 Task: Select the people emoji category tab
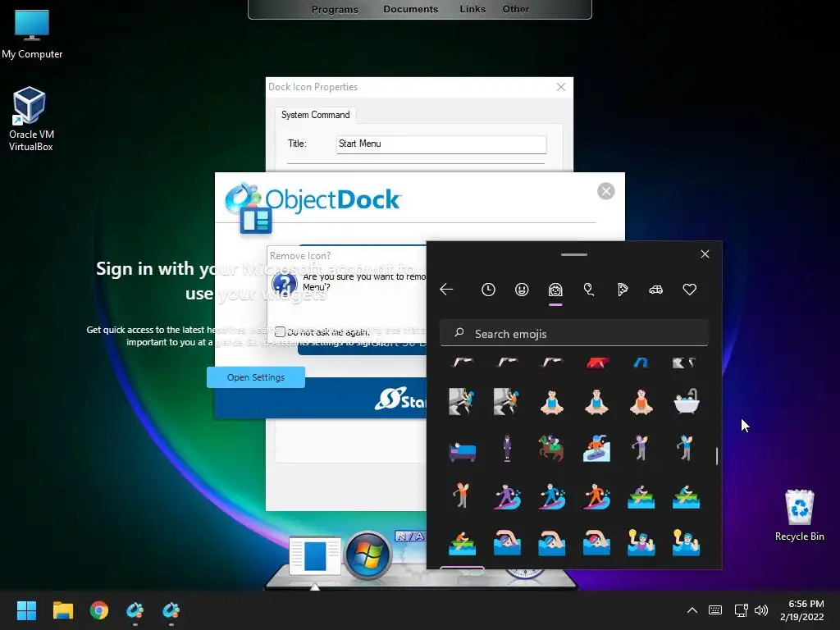(555, 290)
